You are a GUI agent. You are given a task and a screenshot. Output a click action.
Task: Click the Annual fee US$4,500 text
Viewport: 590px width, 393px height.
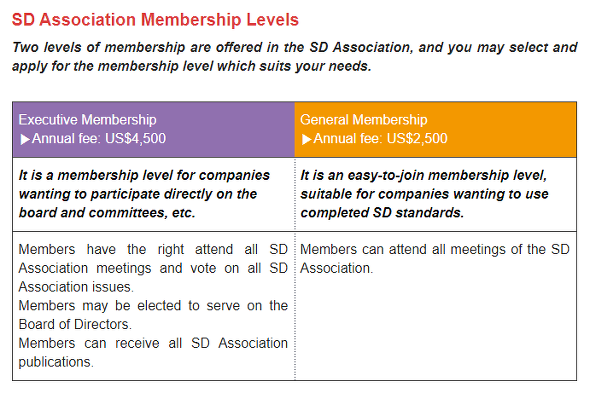click(99, 139)
